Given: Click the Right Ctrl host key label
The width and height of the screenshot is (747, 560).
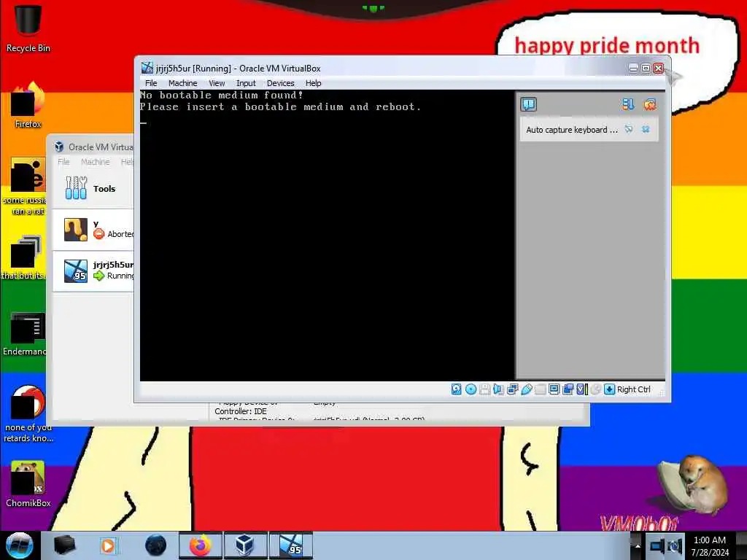Looking at the screenshot, I should [634, 389].
